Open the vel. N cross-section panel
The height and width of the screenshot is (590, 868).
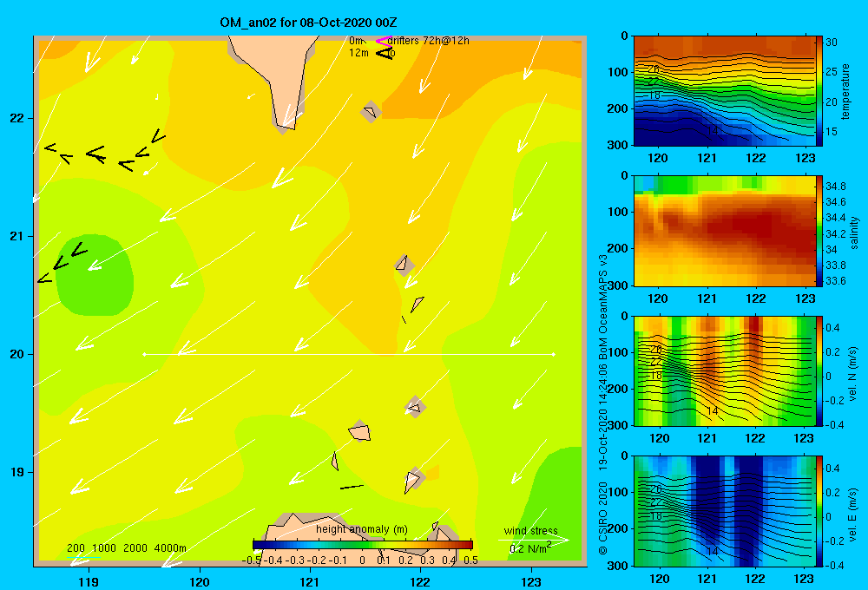[724, 371]
